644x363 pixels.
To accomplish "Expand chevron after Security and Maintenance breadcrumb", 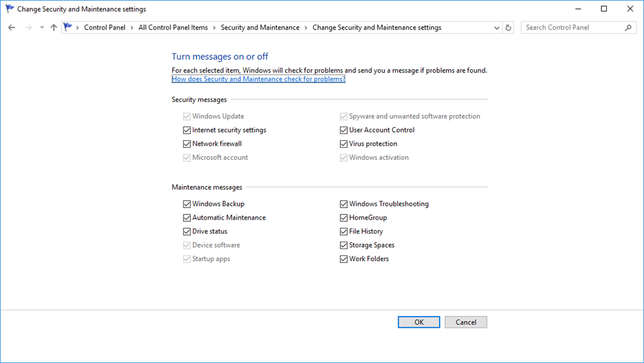I will pyautogui.click(x=306, y=28).
